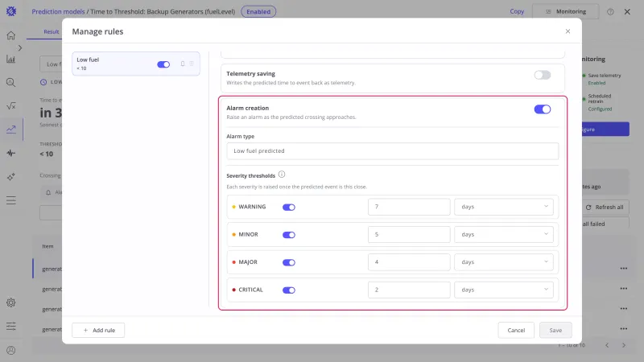Edit the WARNING threshold value 7

[409, 207]
